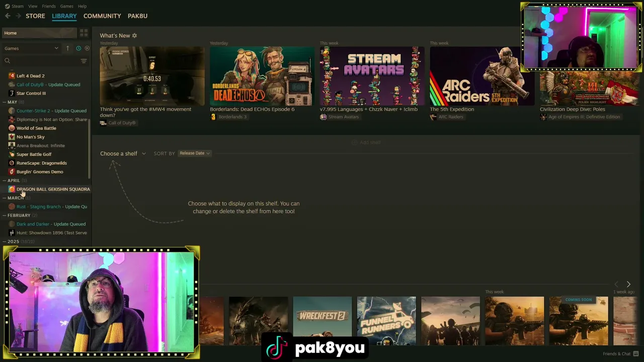Open the Choose a shelf dropdown
644x362 pixels.
(123, 153)
